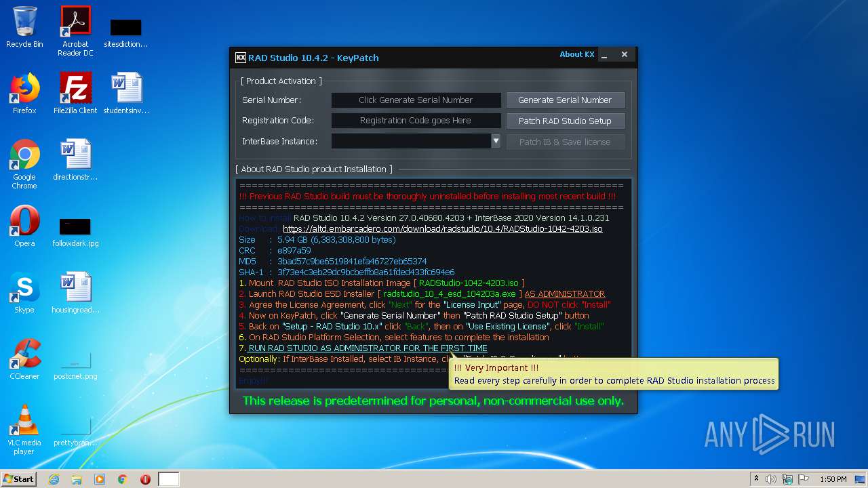
Task: Select the sitesdiction desktop file
Action: pyautogui.click(x=126, y=32)
